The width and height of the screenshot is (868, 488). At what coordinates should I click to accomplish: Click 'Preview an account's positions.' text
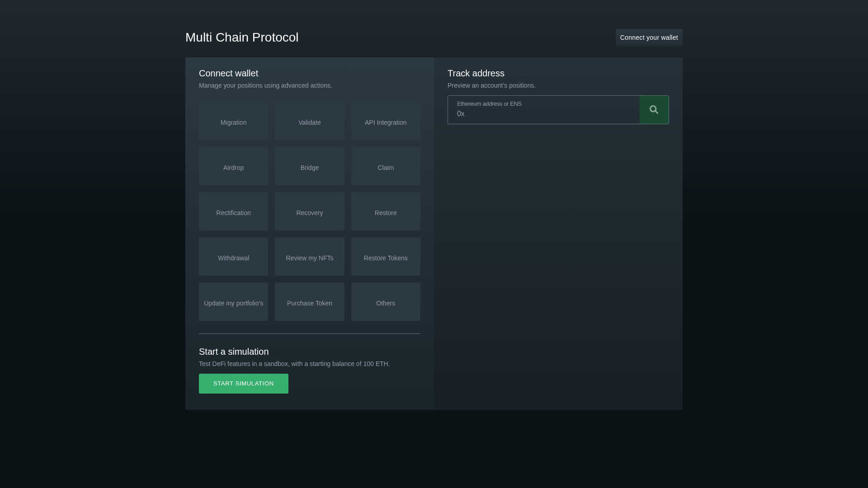click(491, 85)
